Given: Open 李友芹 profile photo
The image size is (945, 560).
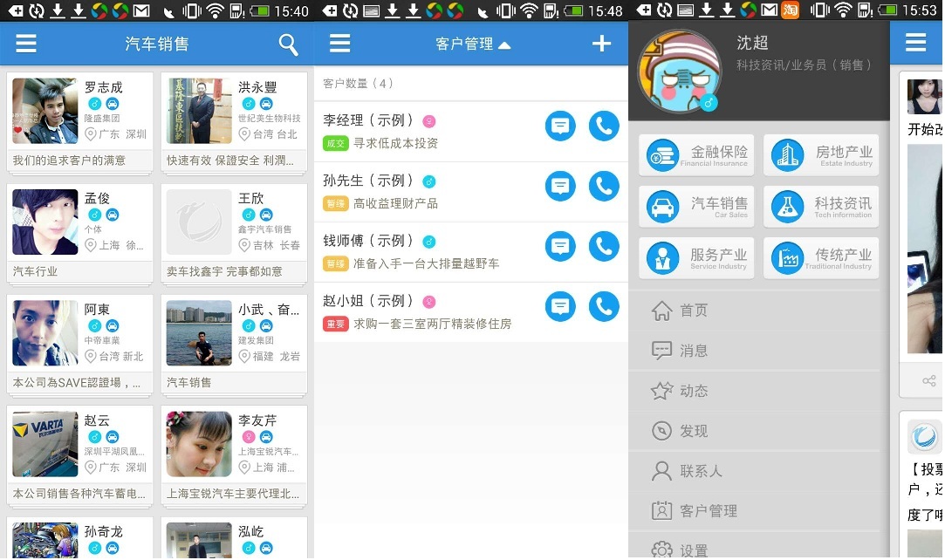Looking at the screenshot, I should pyautogui.click(x=199, y=444).
